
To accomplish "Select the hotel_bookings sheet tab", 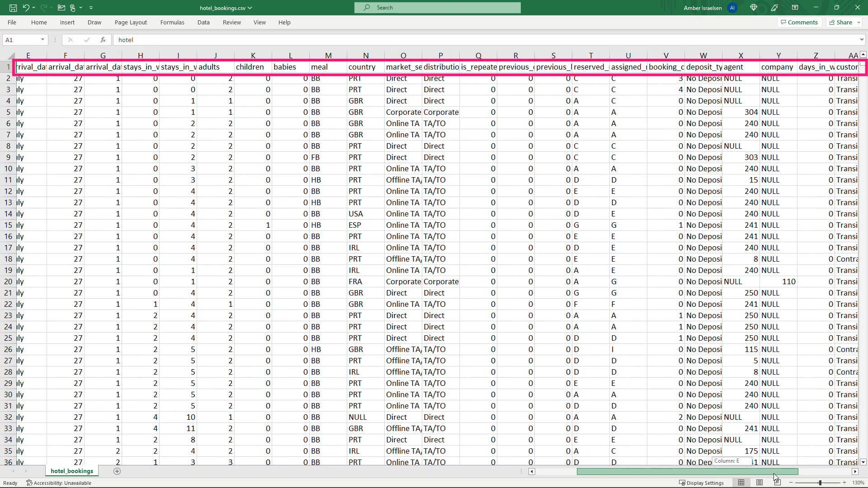I will pyautogui.click(x=72, y=471).
